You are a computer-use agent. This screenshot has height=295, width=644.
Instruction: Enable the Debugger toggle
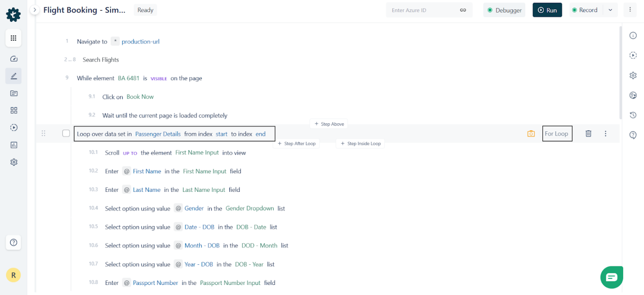click(x=504, y=10)
